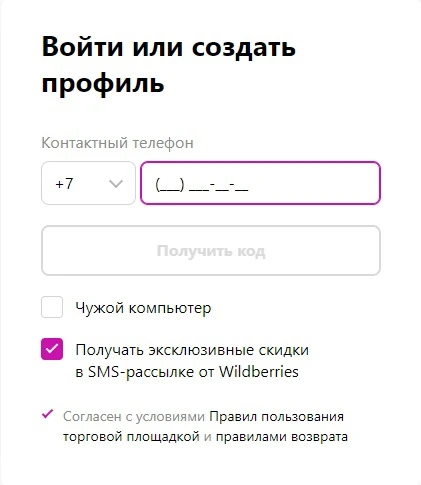Image resolution: width=421 pixels, height=485 pixels.
Task: Click the chevron arrow beside +7
Action: point(116,184)
